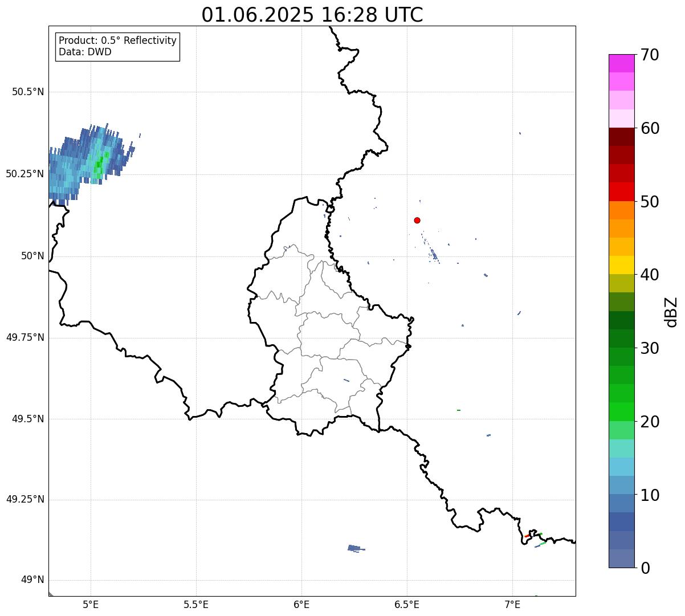This screenshot has width=685, height=616.
Task: Click the 6°E longitude tick label
Action: pos(301,604)
